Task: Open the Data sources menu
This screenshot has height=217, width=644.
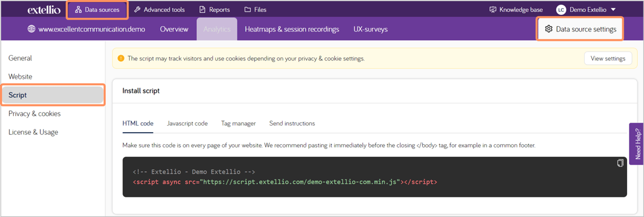Action: click(98, 9)
